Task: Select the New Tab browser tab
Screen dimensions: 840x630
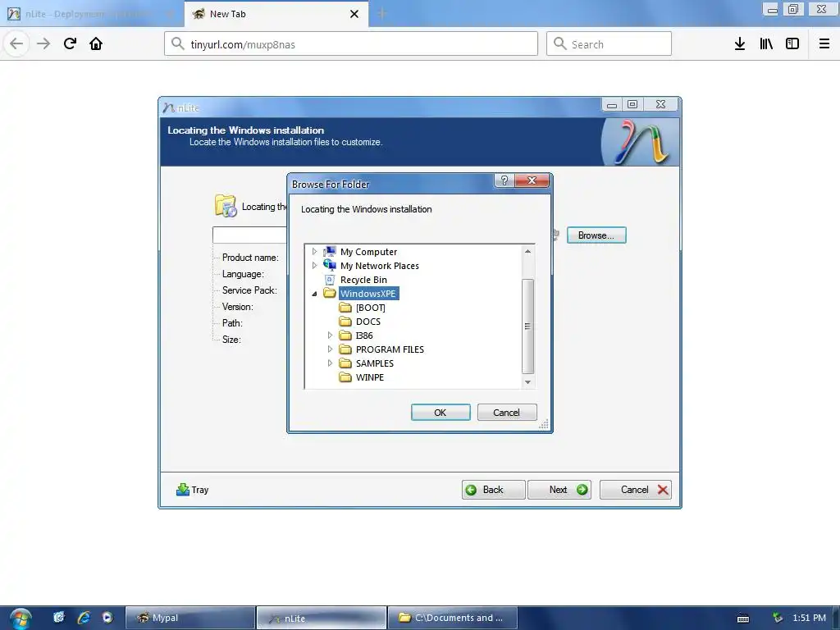Action: [276, 14]
